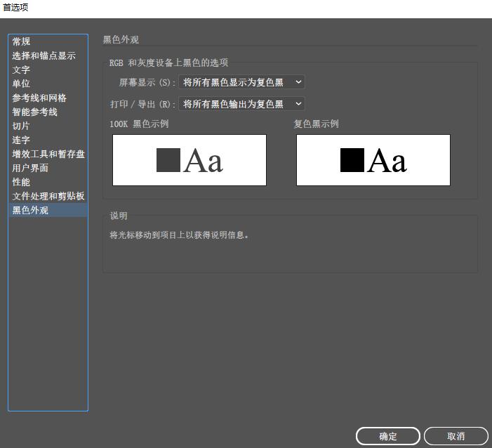Select 黑色外观 in the category list
The image size is (492, 448).
click(30, 210)
